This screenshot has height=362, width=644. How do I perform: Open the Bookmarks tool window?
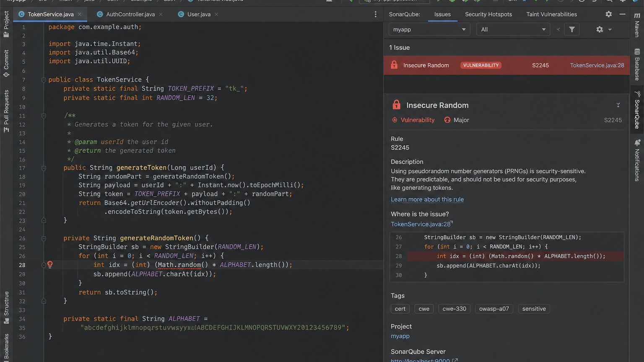6,347
